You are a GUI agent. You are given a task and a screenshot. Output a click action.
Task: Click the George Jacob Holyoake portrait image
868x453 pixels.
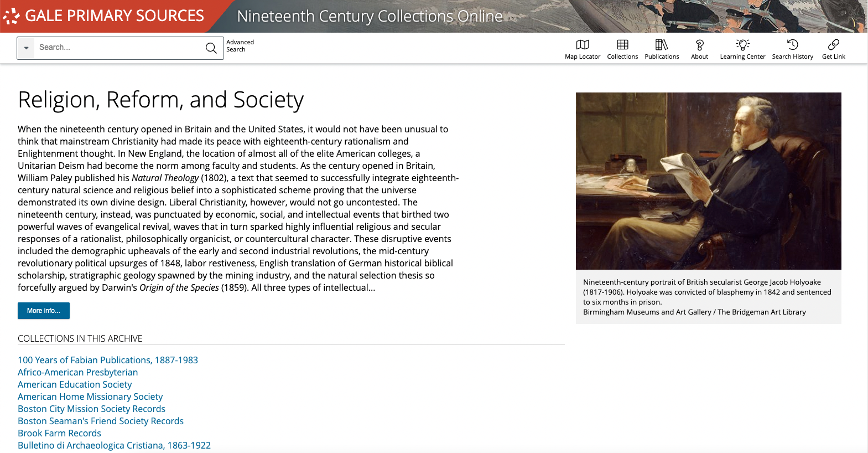[708, 181]
